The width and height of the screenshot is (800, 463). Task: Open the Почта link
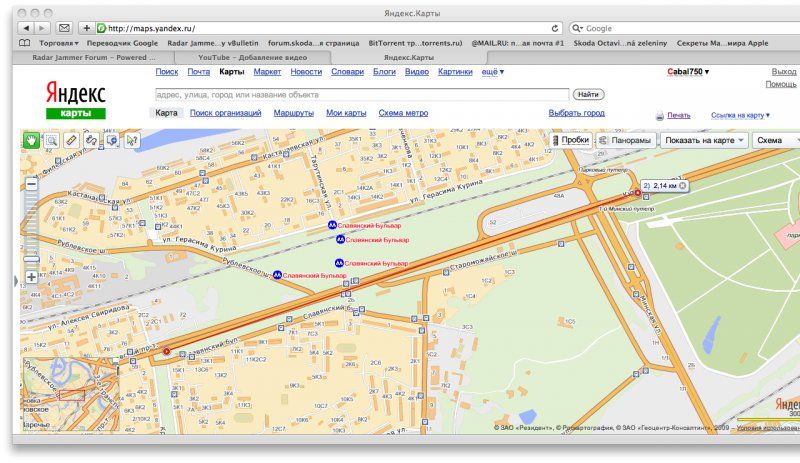click(x=198, y=72)
